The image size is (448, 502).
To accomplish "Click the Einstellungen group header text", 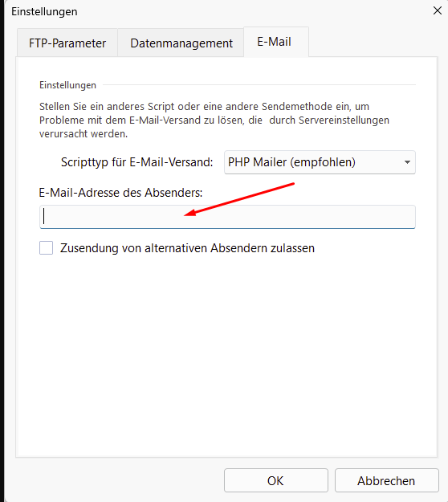I will (67, 85).
